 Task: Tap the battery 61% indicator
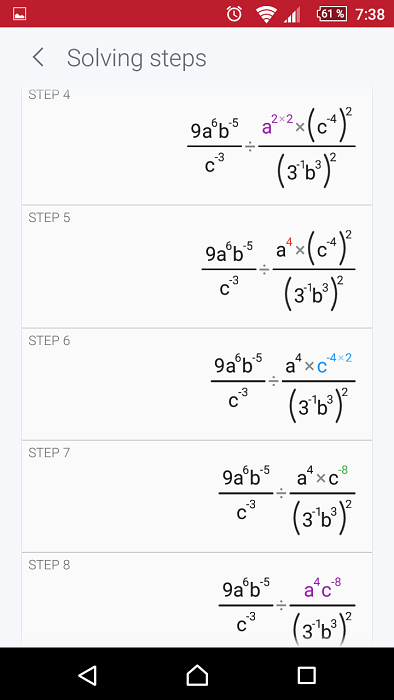[332, 14]
